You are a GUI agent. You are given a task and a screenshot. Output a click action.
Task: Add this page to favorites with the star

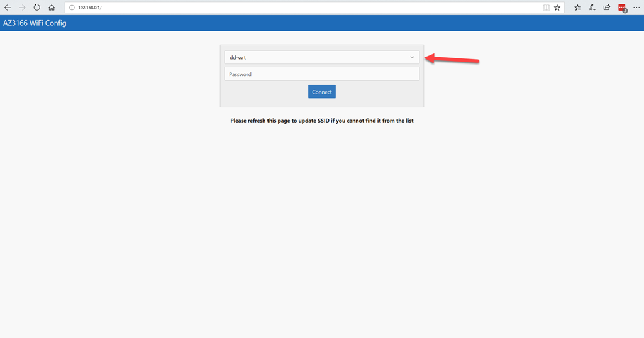click(x=557, y=8)
